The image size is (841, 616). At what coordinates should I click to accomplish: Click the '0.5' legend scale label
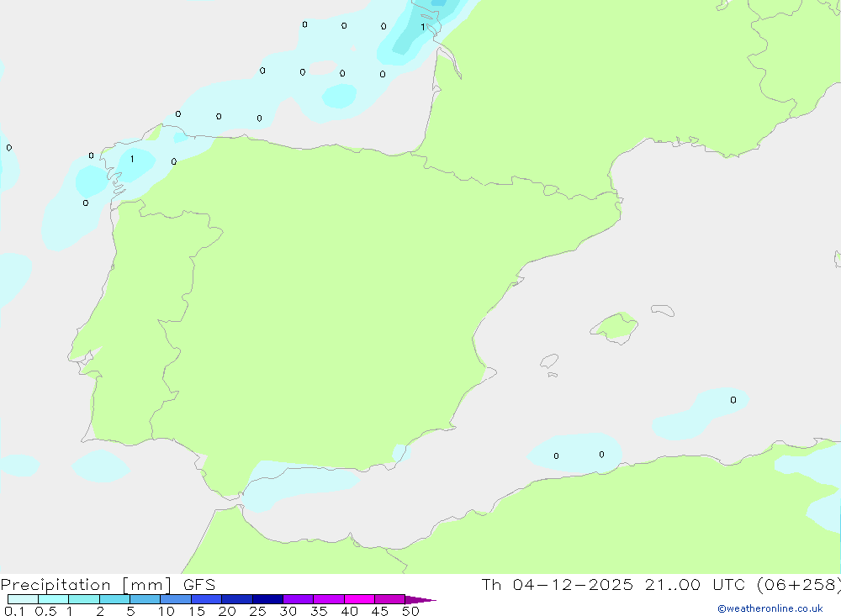(45, 611)
